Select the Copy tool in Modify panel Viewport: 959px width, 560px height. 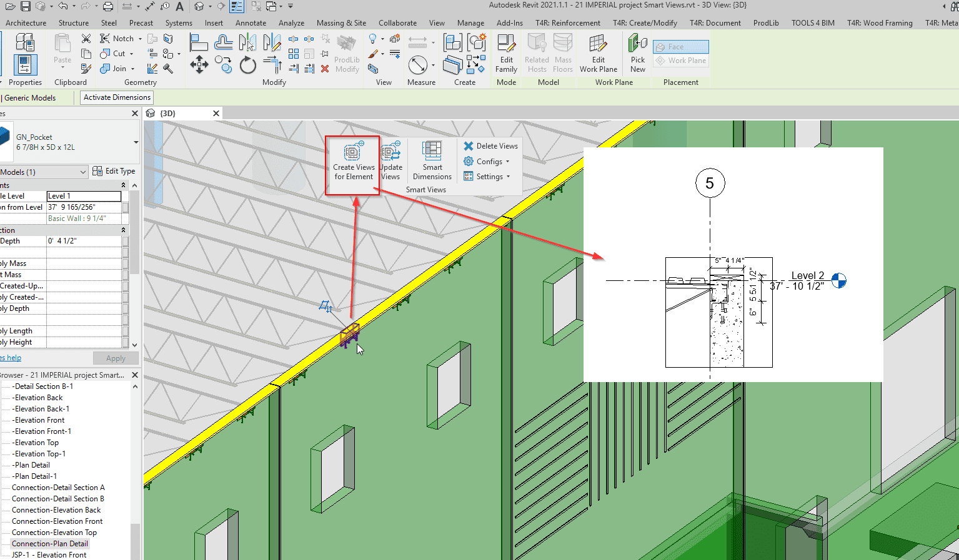pyautogui.click(x=223, y=64)
